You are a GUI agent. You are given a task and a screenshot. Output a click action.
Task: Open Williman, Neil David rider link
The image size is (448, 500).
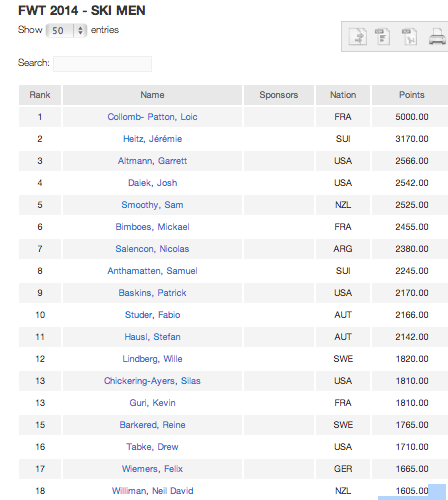(152, 491)
